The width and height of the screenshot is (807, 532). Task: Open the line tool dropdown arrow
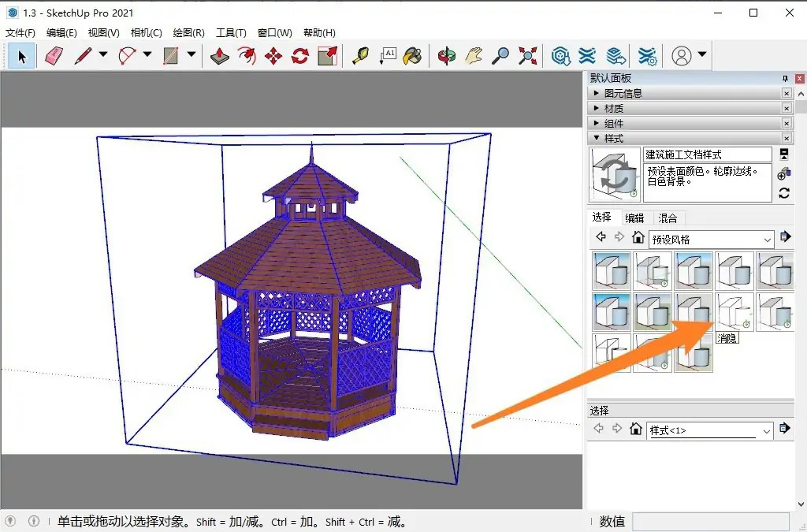[x=102, y=56]
